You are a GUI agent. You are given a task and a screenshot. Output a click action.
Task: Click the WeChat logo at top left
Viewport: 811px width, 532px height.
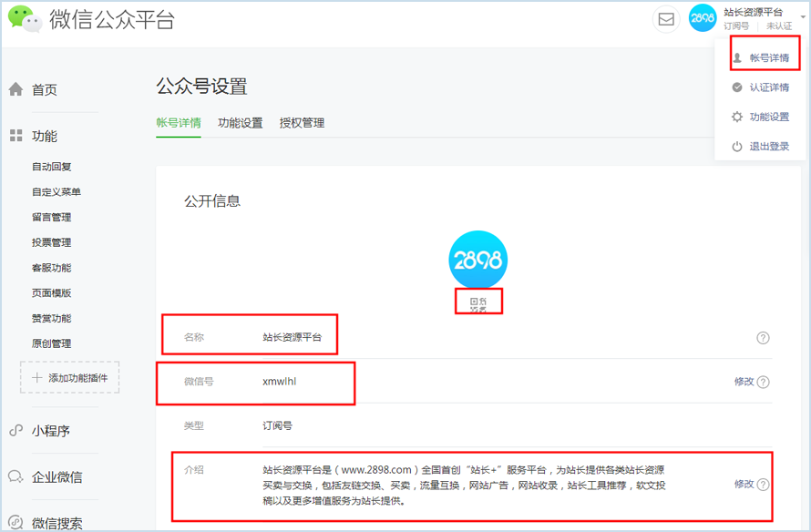coord(25,20)
